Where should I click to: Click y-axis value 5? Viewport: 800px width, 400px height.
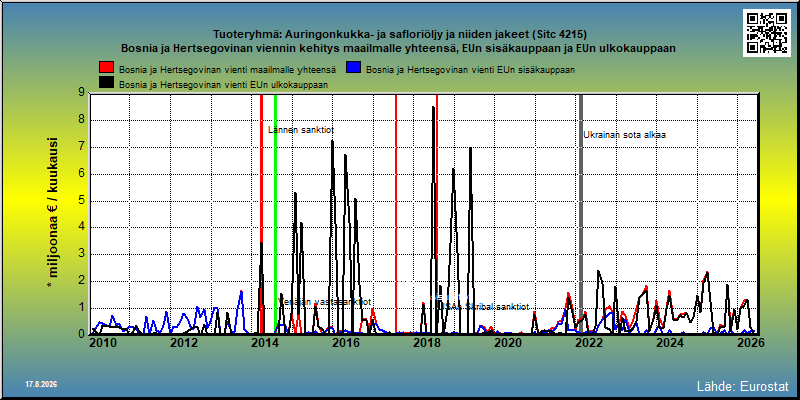tap(81, 201)
